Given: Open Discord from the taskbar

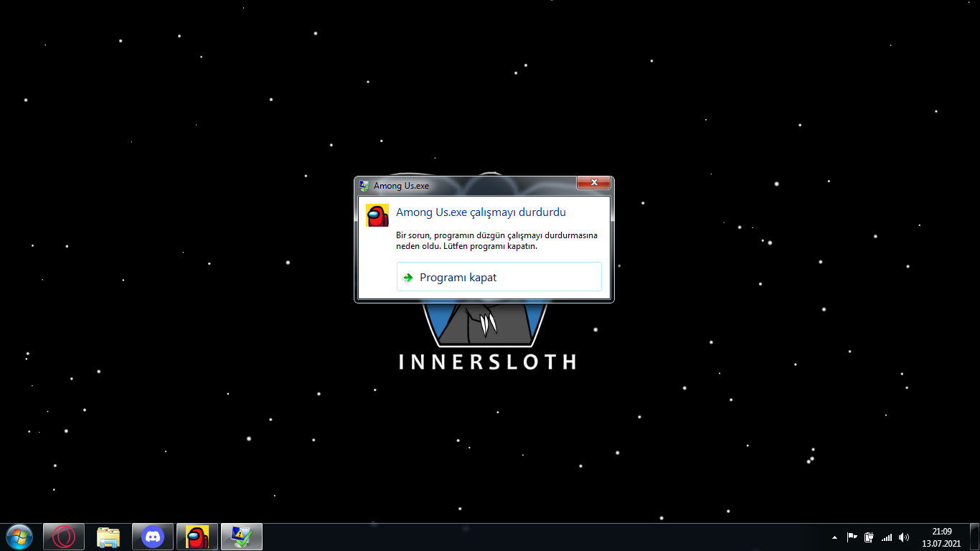Looking at the screenshot, I should tap(153, 537).
